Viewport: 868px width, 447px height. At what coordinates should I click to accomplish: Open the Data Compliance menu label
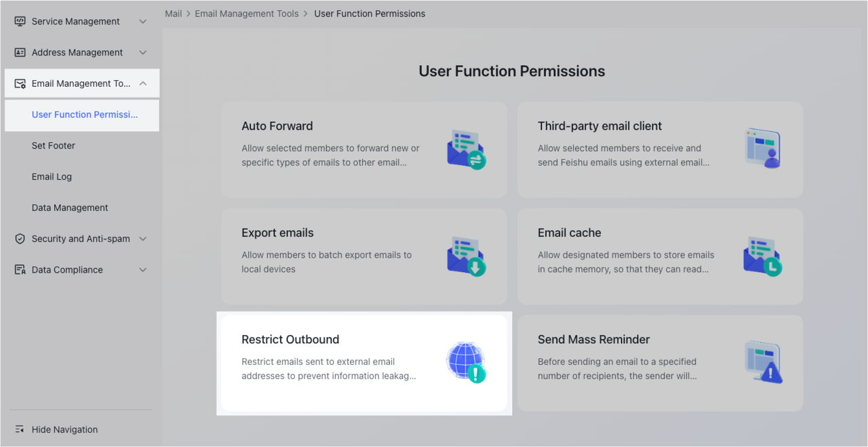click(x=67, y=270)
